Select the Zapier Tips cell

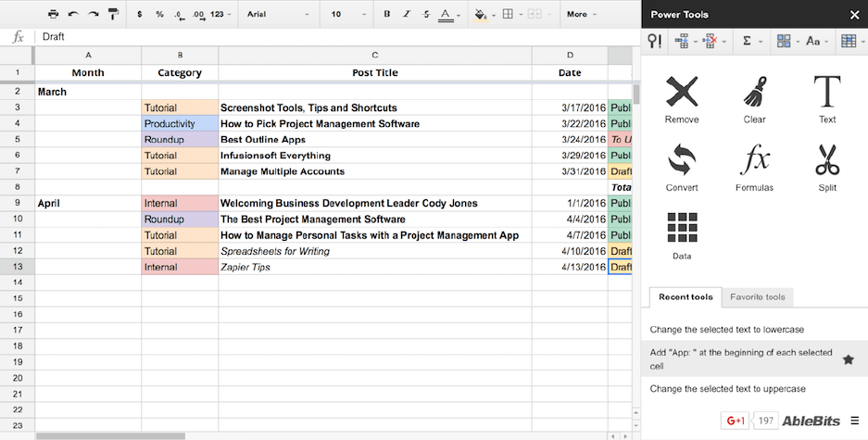coord(375,267)
